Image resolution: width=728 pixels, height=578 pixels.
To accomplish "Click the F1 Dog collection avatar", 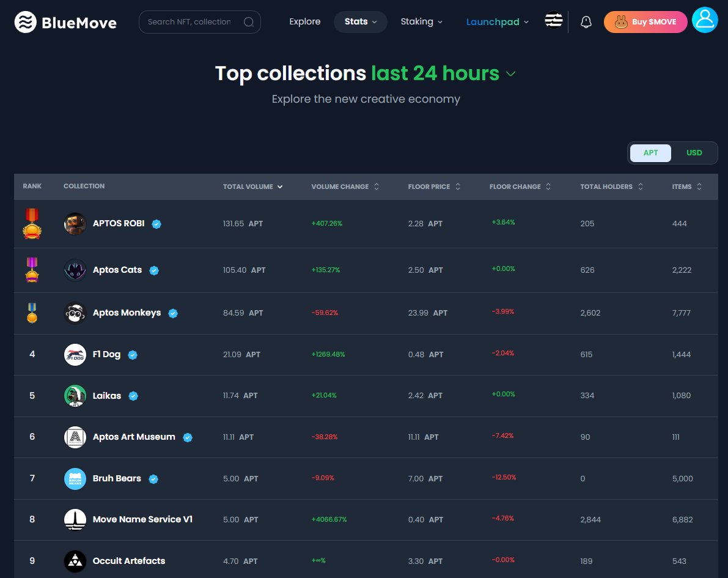I will 75,355.
